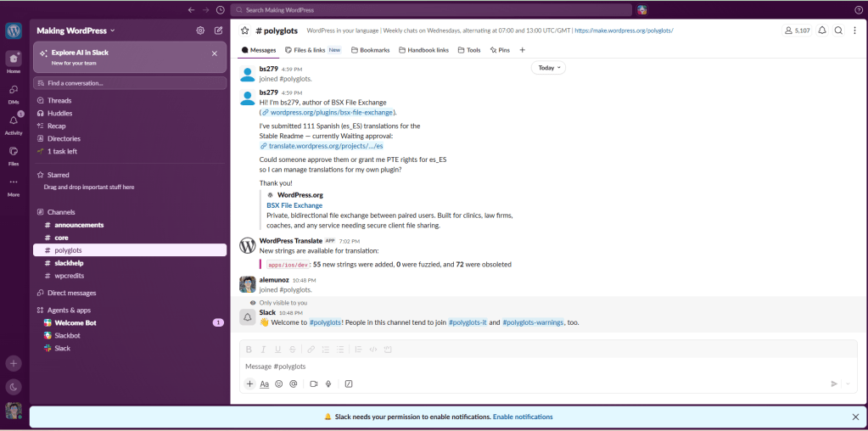
Task: Click the plus create button in rail
Action: (x=14, y=363)
